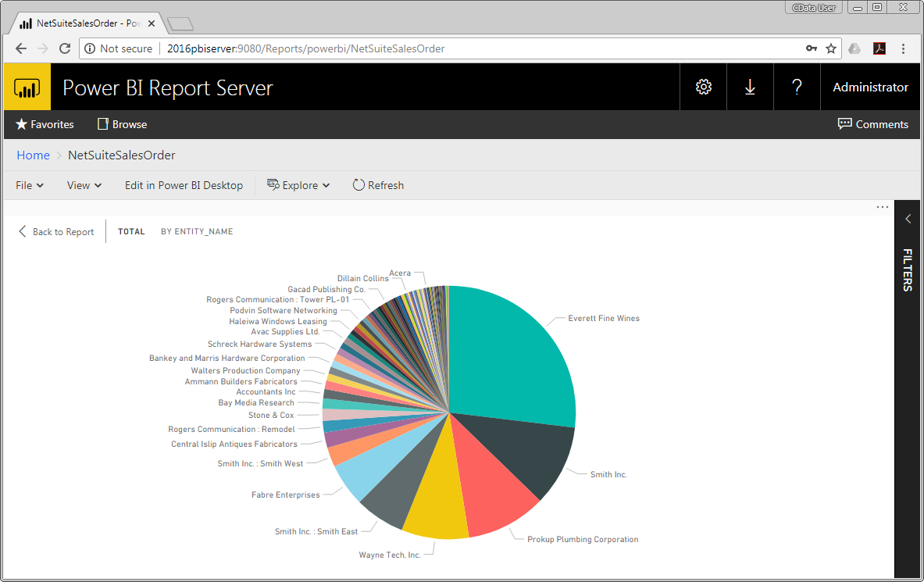Click the Power BI logo icon
Screen dimensions: 924x582
pos(27,87)
